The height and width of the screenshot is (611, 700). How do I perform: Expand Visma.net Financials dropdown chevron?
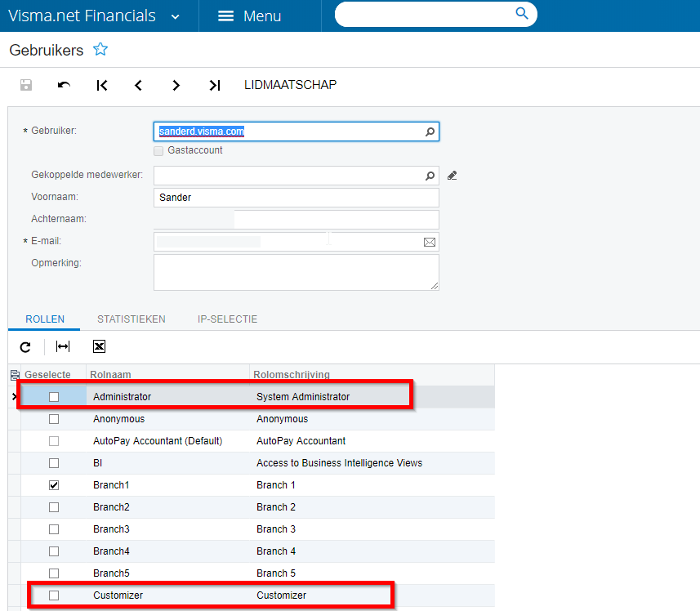point(176,16)
